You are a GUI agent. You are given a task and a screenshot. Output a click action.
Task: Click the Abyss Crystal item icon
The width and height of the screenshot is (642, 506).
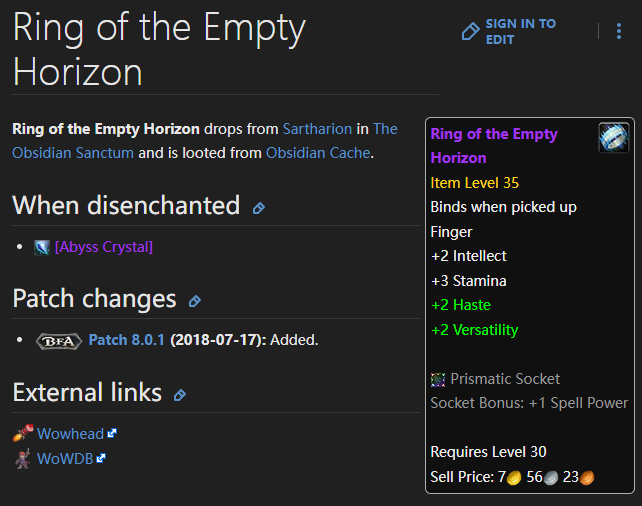[41, 247]
